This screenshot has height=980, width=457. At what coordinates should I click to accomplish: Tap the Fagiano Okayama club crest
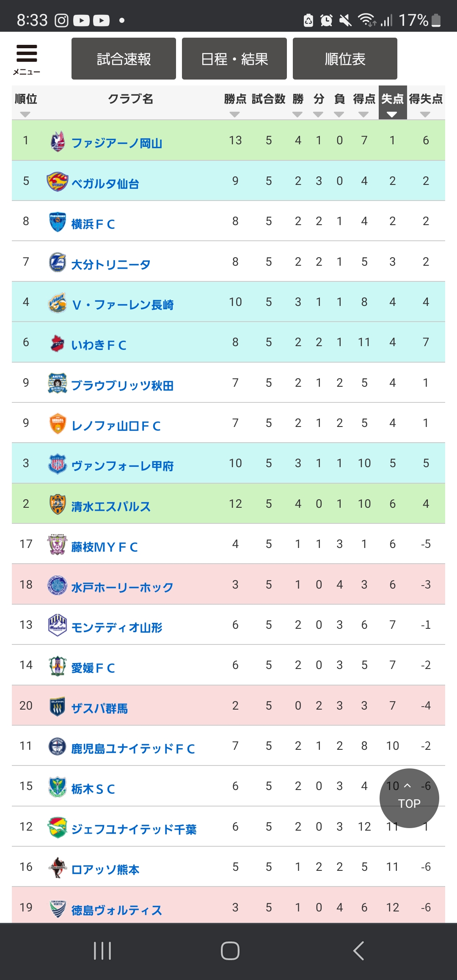[57, 141]
